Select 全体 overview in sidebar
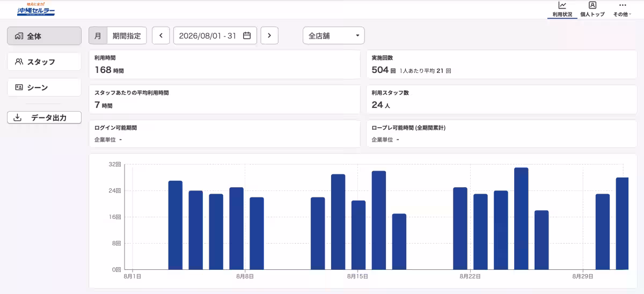Viewport: 644px width, 294px height. click(x=44, y=36)
